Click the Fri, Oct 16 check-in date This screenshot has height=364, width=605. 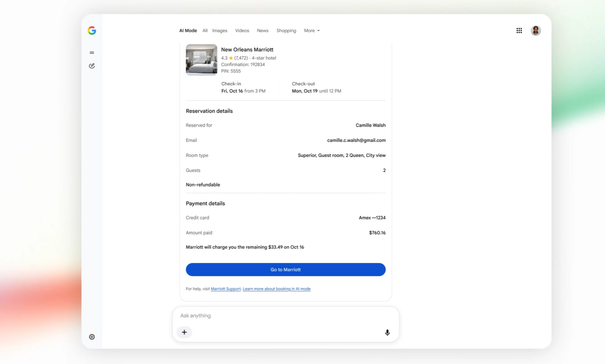232,91
